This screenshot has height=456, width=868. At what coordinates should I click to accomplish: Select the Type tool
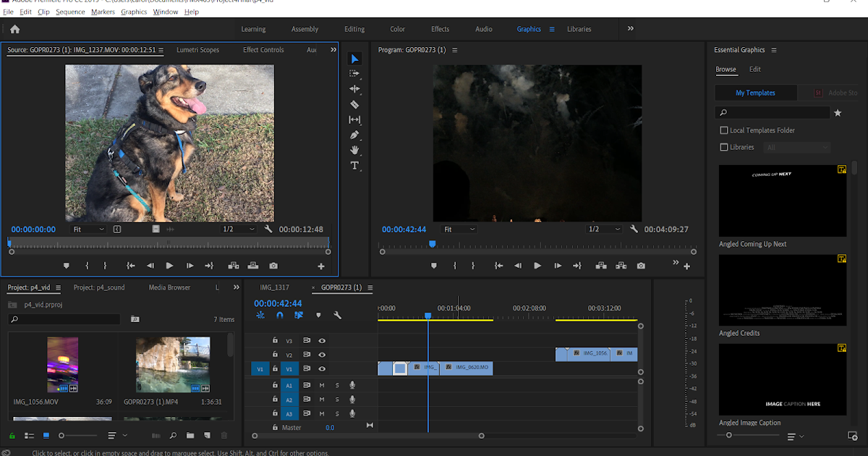coord(354,166)
